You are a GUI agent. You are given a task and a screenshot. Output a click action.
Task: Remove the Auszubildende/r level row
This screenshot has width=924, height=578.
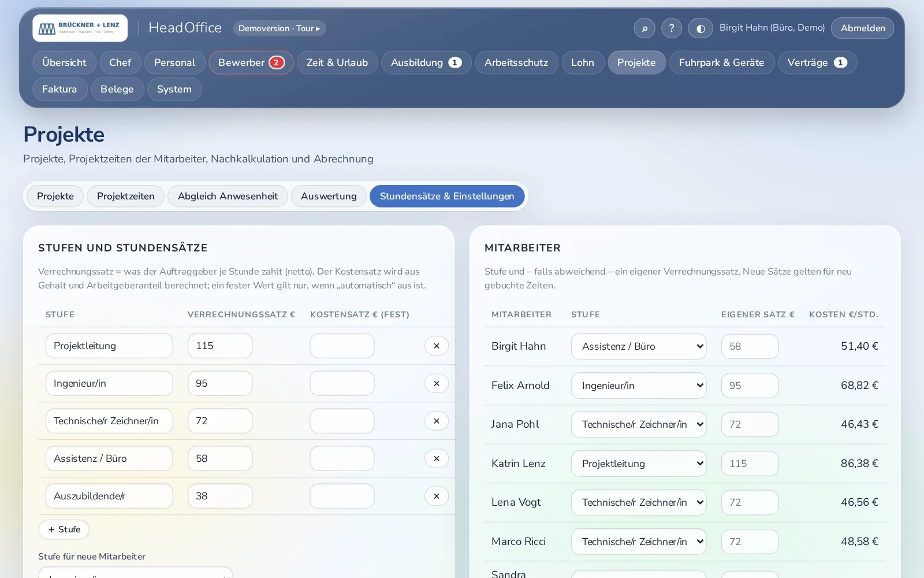(x=437, y=496)
